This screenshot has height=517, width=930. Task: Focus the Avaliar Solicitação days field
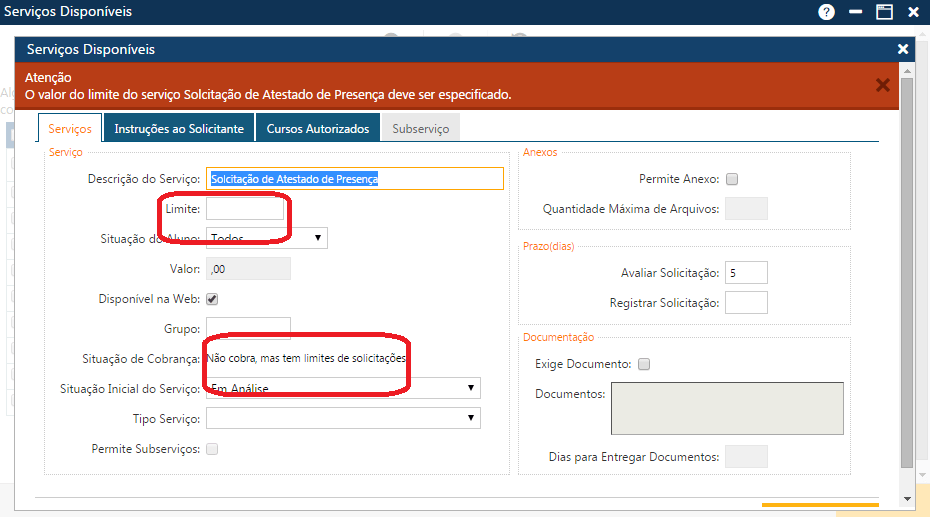[x=746, y=273]
